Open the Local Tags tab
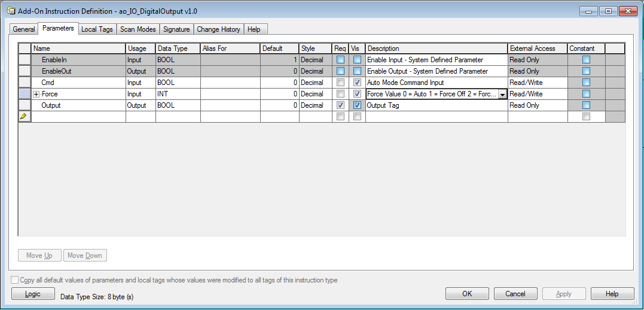This screenshot has width=644, height=310. [x=97, y=29]
